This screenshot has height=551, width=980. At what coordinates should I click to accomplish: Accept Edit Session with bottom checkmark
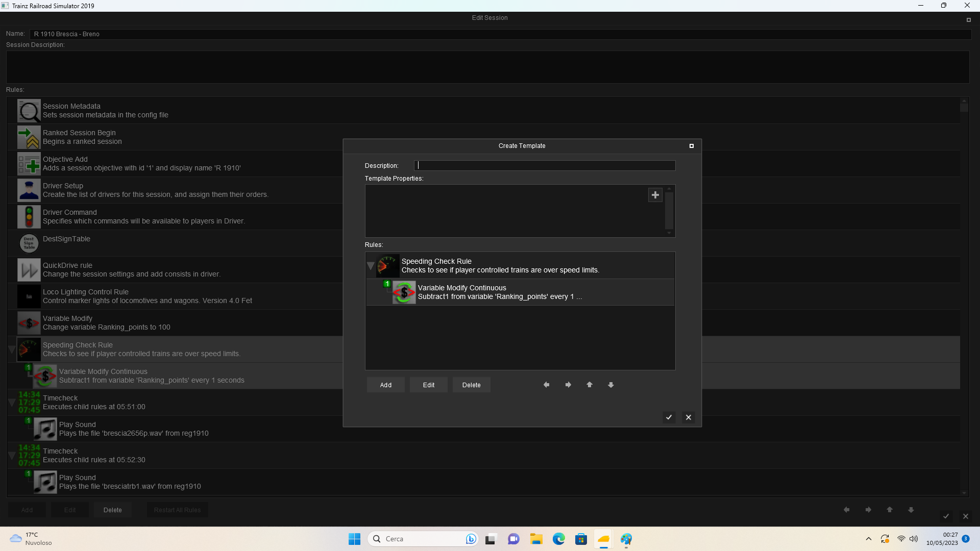point(946,516)
